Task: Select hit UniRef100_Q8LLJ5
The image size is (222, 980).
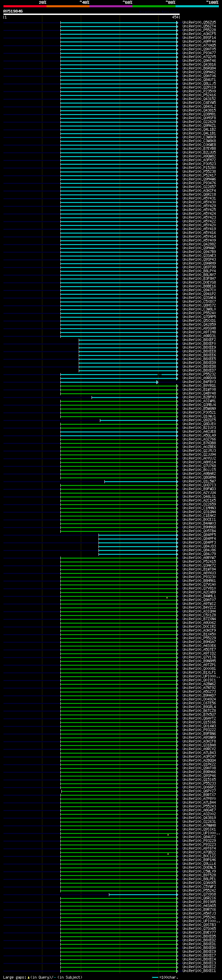Action: 199,84
